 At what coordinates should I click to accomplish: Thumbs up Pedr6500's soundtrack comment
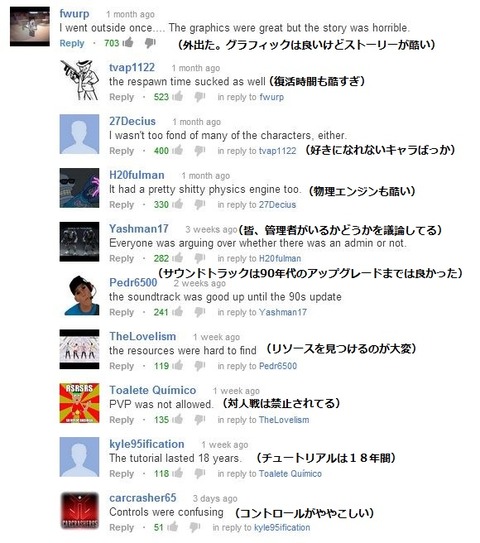pyautogui.click(x=177, y=312)
